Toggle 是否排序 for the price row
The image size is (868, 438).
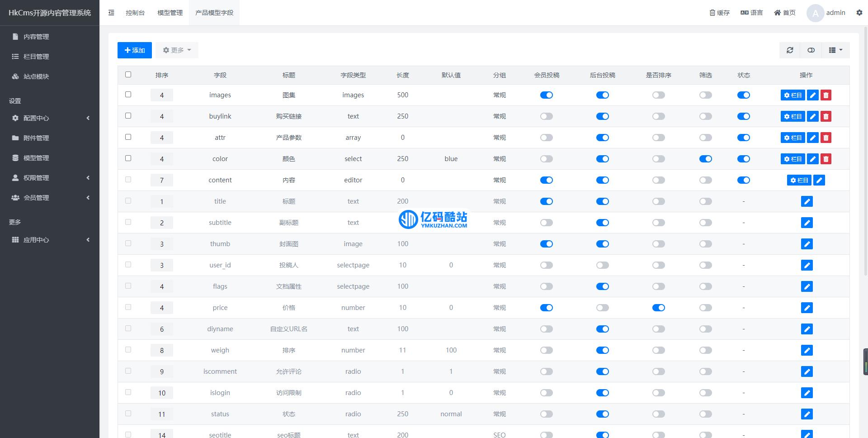659,308
